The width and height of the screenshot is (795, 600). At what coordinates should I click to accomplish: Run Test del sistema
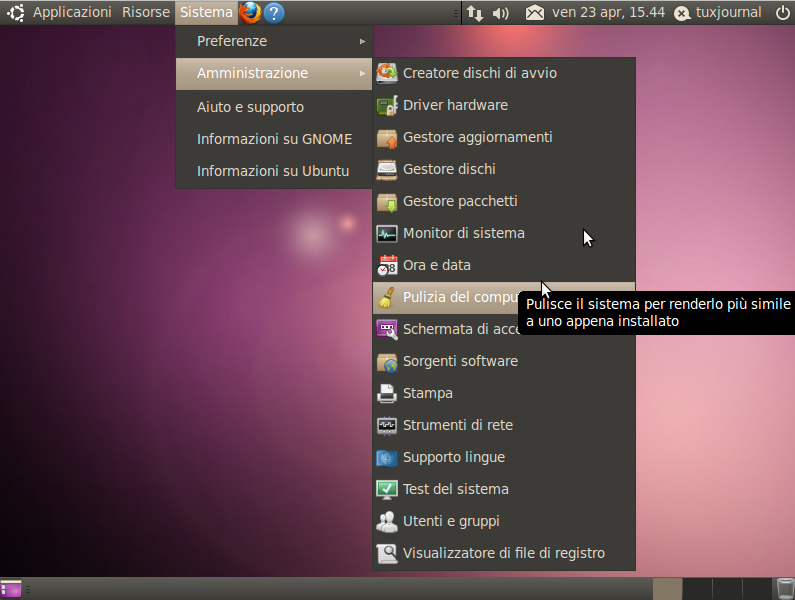[x=504, y=489]
